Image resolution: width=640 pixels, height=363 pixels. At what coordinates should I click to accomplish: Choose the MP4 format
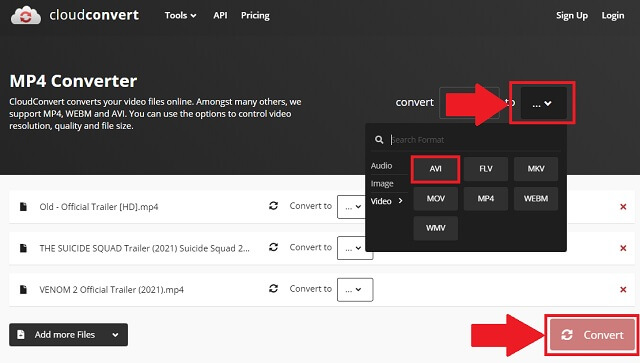486,199
